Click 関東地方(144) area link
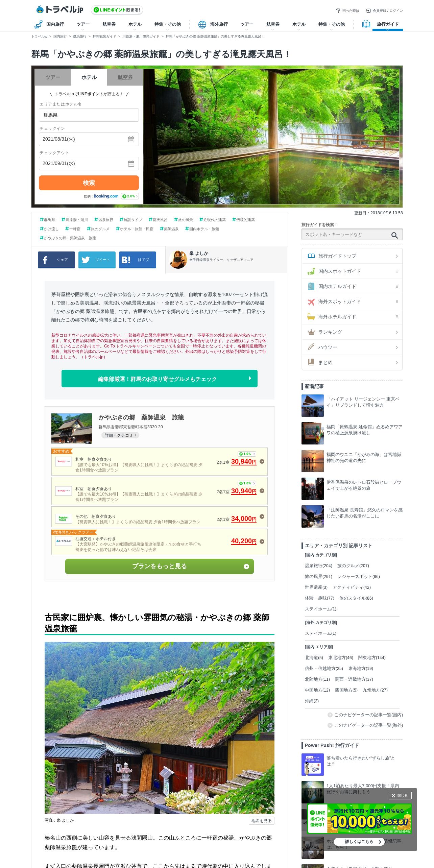Image resolution: width=434 pixels, height=868 pixels. (372, 658)
